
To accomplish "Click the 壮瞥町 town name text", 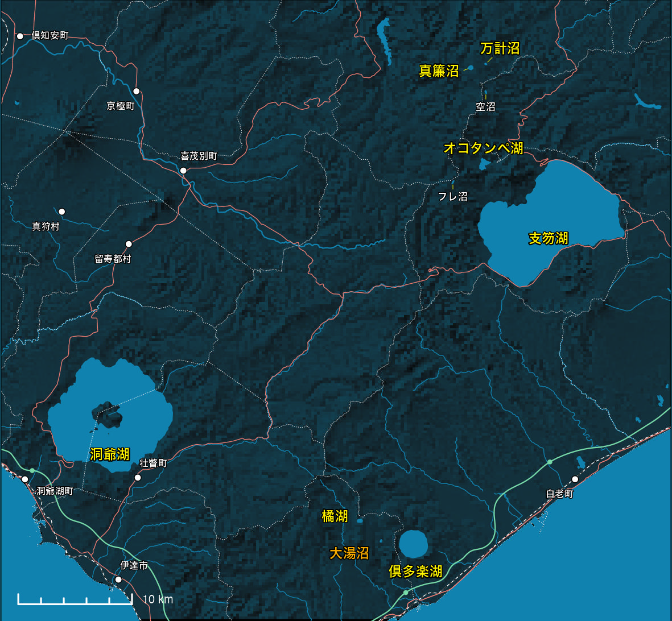I will [x=153, y=463].
